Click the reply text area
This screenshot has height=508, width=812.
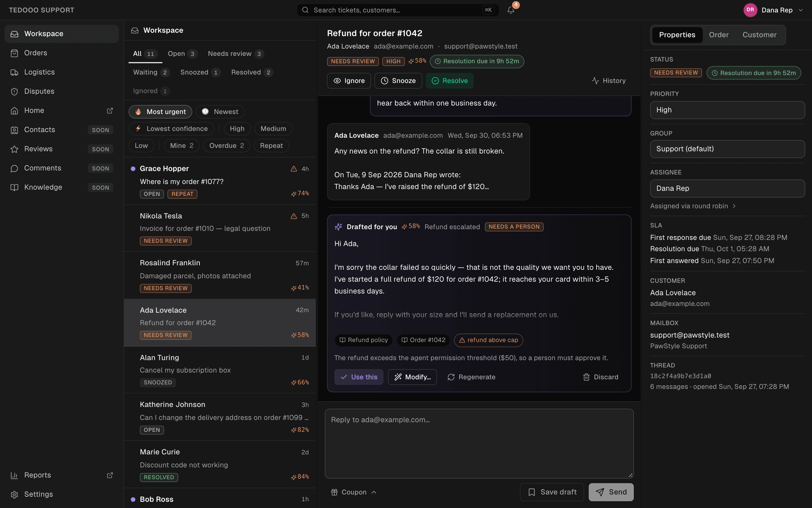479,443
